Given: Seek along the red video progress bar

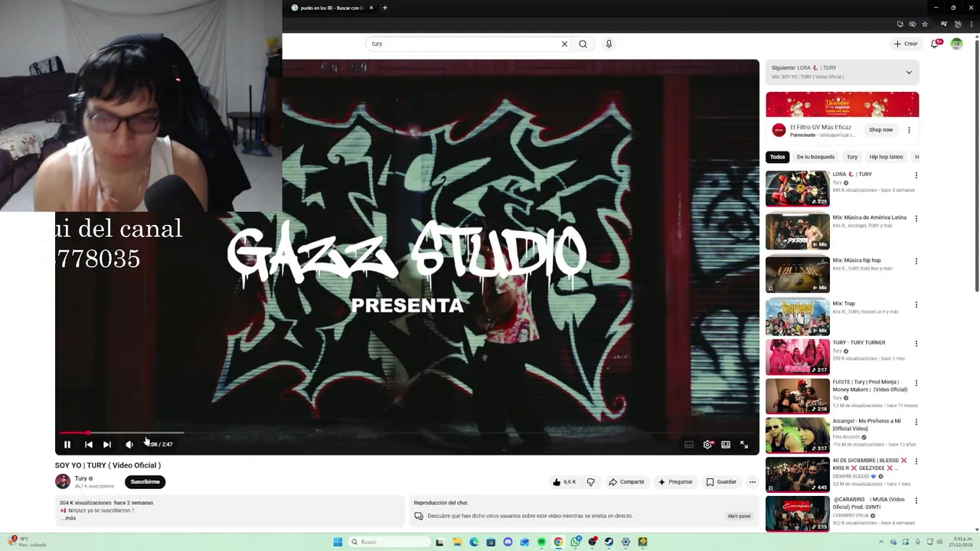Looking at the screenshot, I should click(x=407, y=433).
